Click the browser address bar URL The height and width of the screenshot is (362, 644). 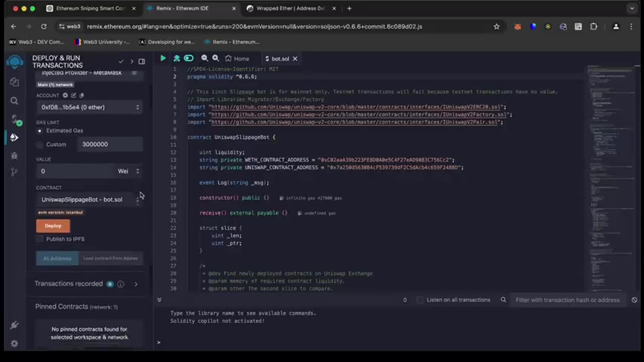coord(254,27)
